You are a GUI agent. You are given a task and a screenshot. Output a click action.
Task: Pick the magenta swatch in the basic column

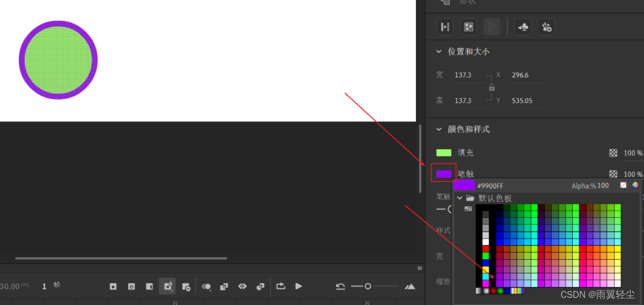pos(486,284)
